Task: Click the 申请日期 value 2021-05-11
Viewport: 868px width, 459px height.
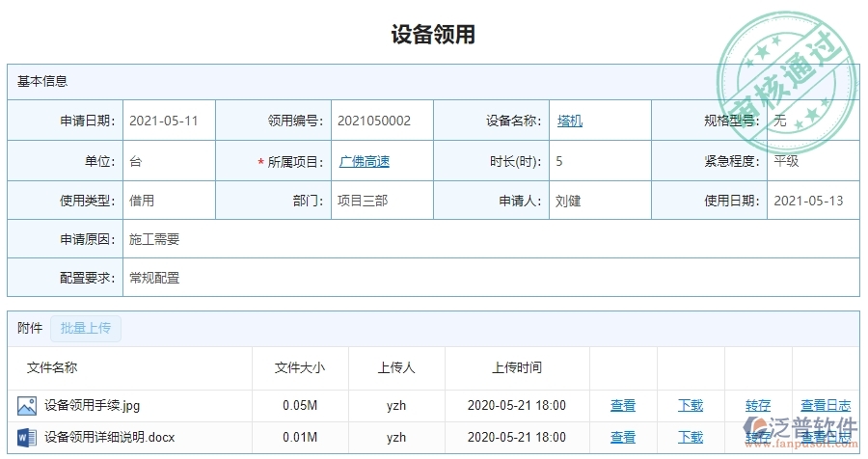Action: click(x=163, y=121)
